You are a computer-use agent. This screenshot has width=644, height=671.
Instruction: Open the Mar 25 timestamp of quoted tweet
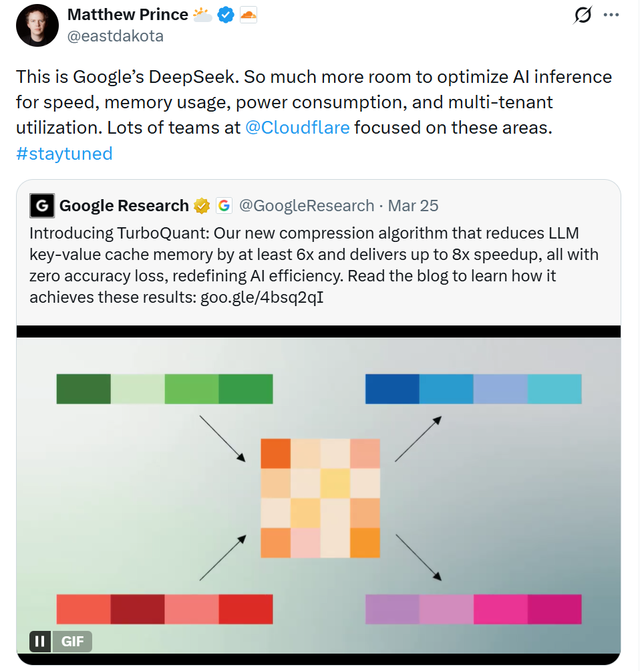click(412, 206)
